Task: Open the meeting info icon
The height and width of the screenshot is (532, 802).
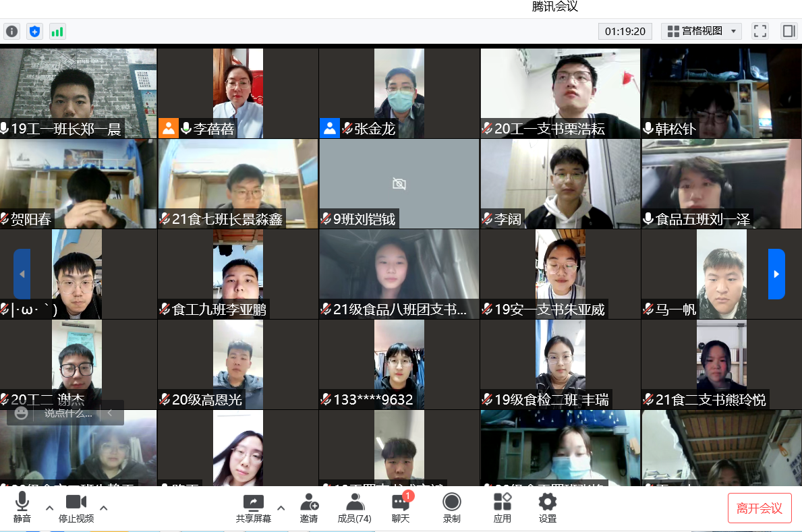Action: (x=11, y=31)
